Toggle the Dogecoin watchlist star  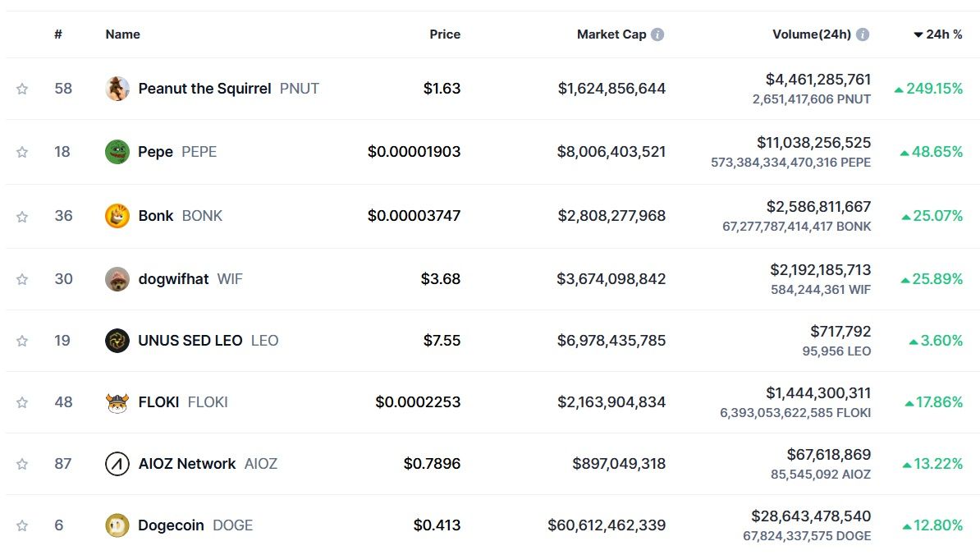point(22,525)
